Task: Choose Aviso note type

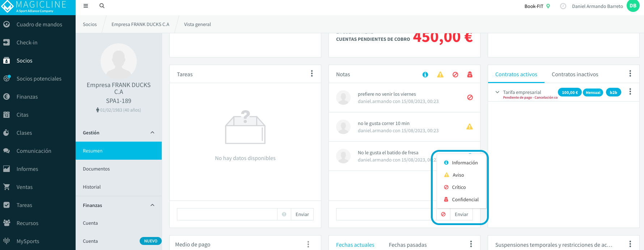Action: (x=461, y=175)
